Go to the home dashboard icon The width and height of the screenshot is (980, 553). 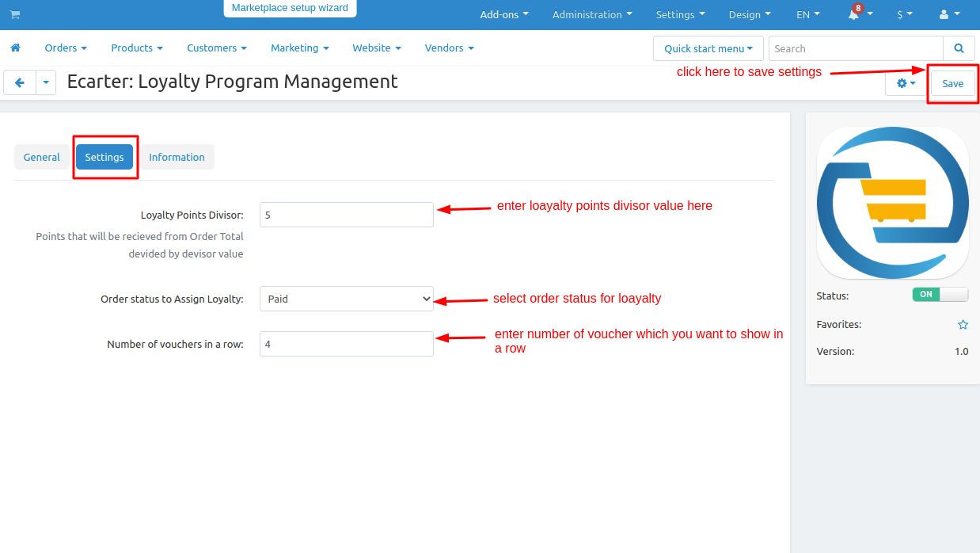[x=15, y=48]
